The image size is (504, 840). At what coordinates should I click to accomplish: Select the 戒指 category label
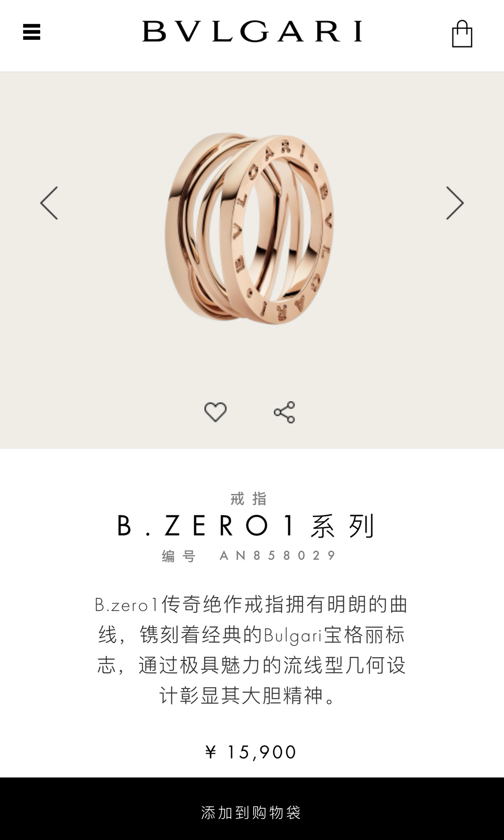(248, 498)
